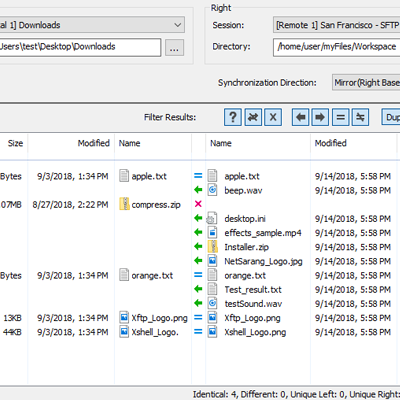
Task: Toggle the identical files filter (equals sign)
Action: pyautogui.click(x=340, y=117)
